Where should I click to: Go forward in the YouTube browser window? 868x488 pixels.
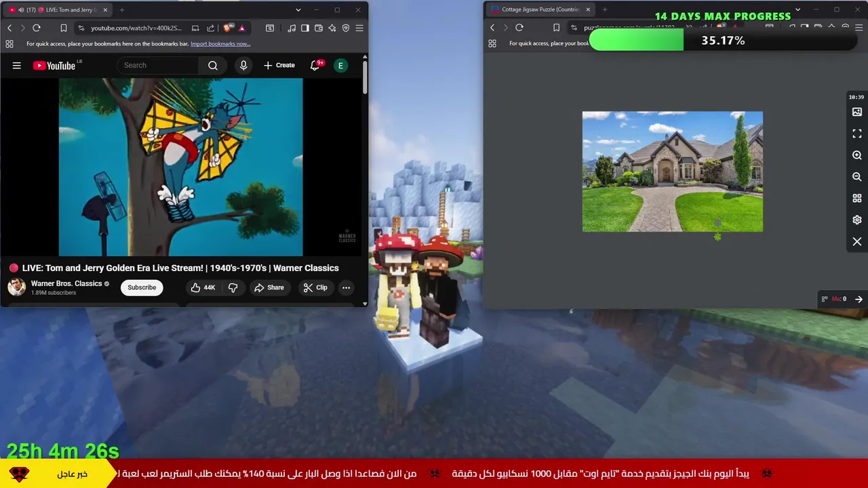(22, 28)
